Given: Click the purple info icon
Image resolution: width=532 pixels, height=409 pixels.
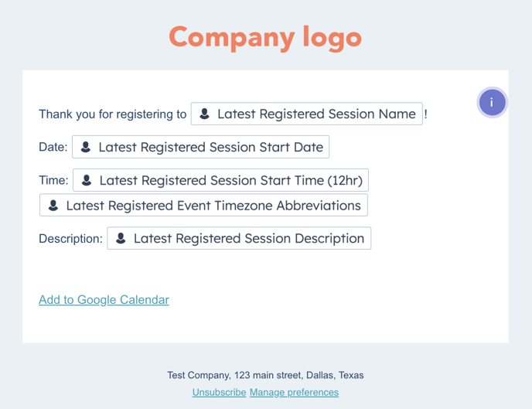Looking at the screenshot, I should click(x=492, y=102).
